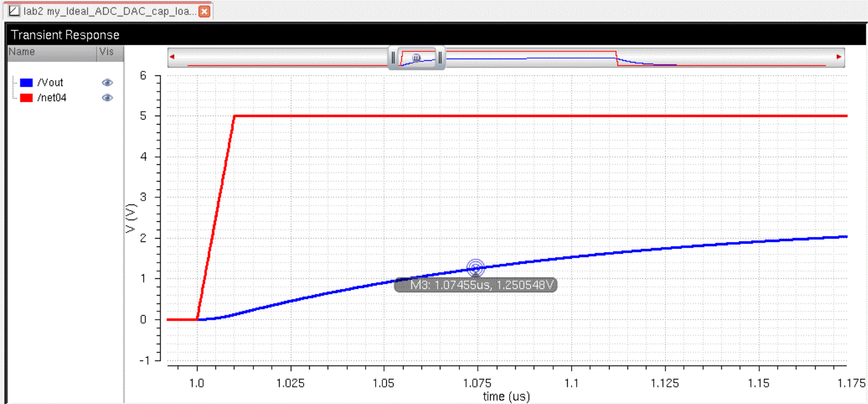Click the Vis column header
Viewport: 868px width, 404px height.
[105, 51]
